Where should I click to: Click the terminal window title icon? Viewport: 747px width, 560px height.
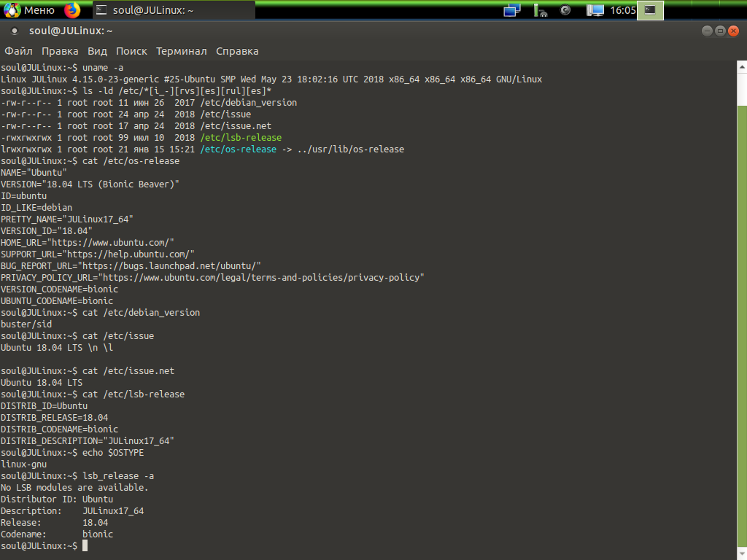(15, 31)
